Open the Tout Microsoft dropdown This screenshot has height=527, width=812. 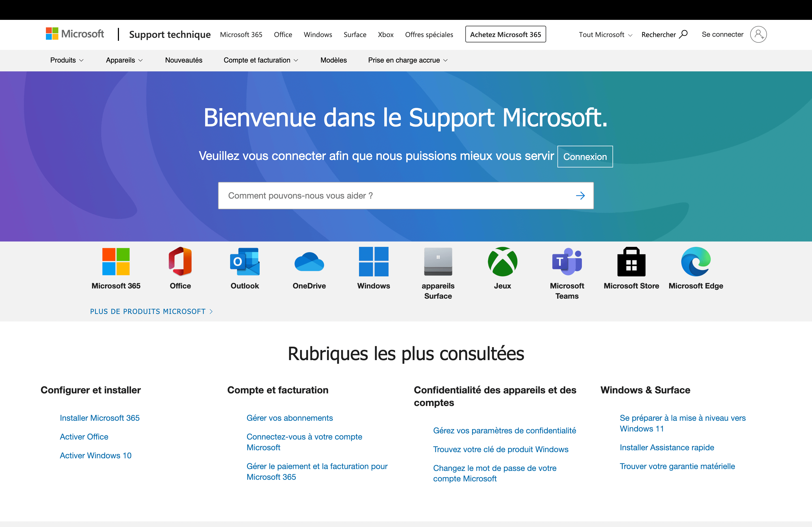605,35
